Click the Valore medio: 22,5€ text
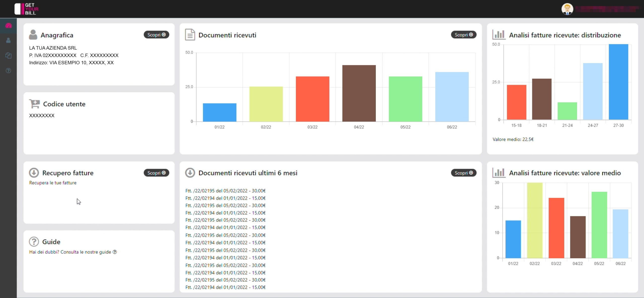The width and height of the screenshot is (644, 298). [x=513, y=139]
